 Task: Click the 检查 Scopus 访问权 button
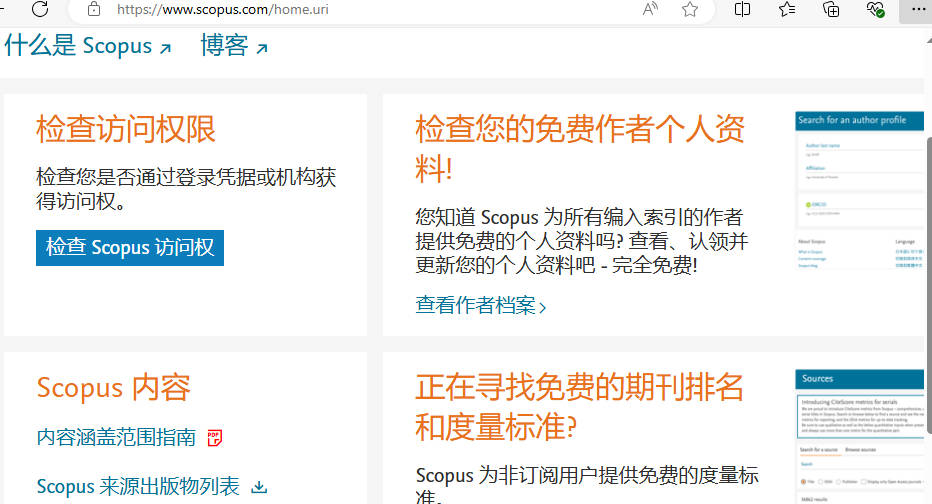[x=130, y=247]
